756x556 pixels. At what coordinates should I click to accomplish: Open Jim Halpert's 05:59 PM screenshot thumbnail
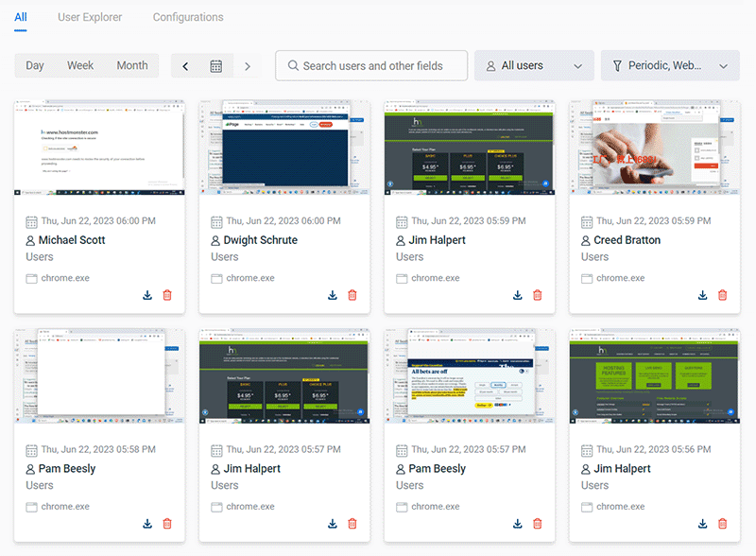click(469, 149)
